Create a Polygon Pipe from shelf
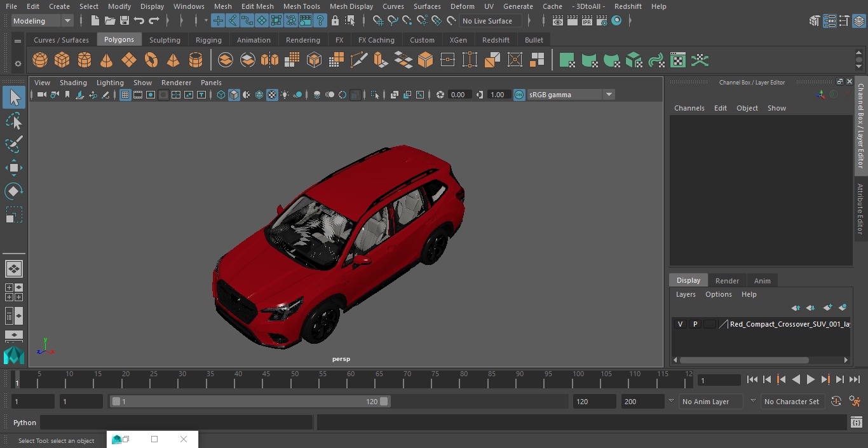Image resolution: width=868 pixels, height=448 pixels. coord(196,60)
